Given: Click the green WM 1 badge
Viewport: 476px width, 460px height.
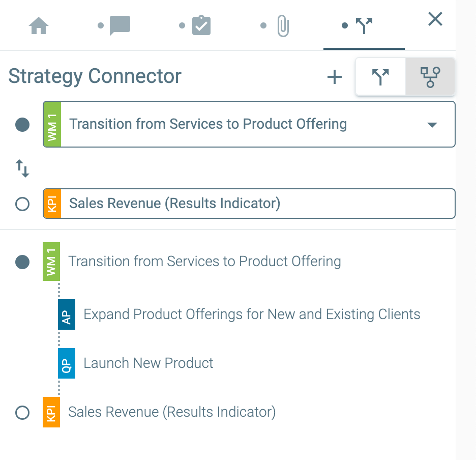Looking at the screenshot, I should click(52, 124).
